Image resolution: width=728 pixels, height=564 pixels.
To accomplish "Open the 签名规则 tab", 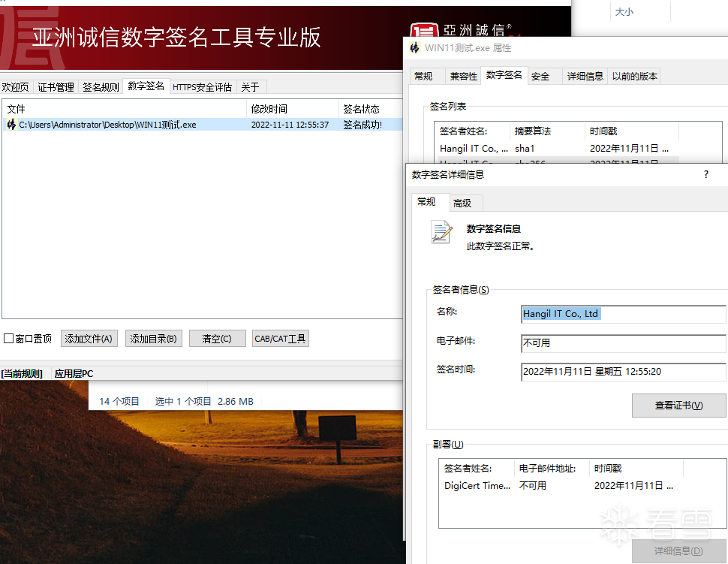I will point(101,87).
